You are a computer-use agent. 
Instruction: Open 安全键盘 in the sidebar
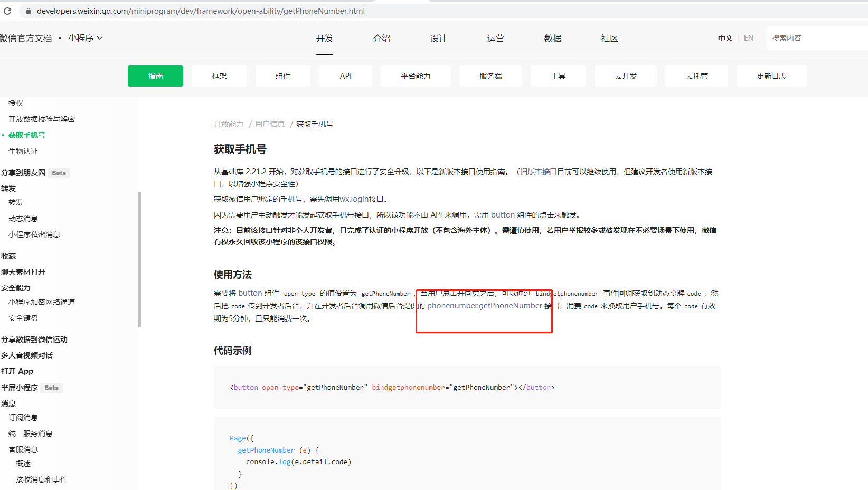pyautogui.click(x=23, y=318)
